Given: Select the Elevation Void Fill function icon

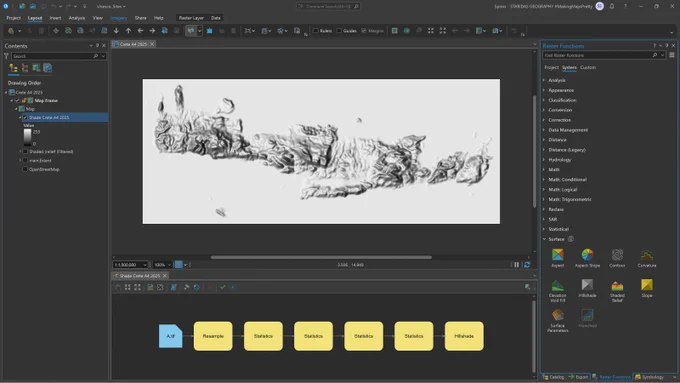Looking at the screenshot, I should tap(557, 285).
